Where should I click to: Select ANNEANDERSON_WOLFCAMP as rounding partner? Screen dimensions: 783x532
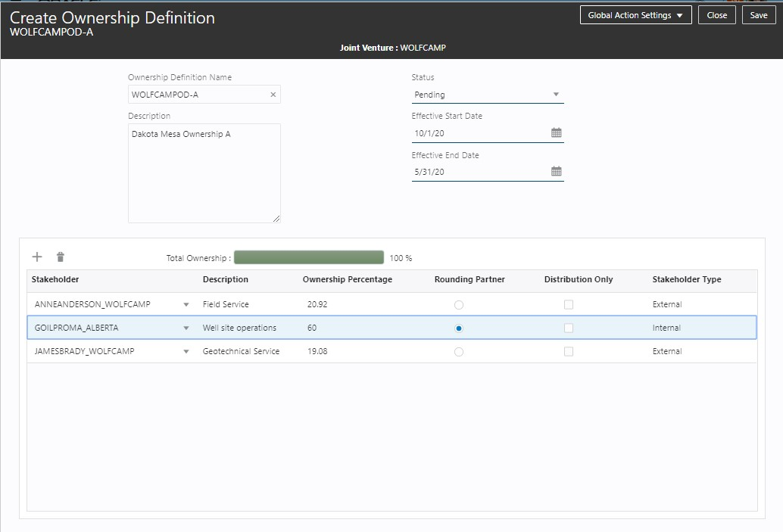(459, 305)
